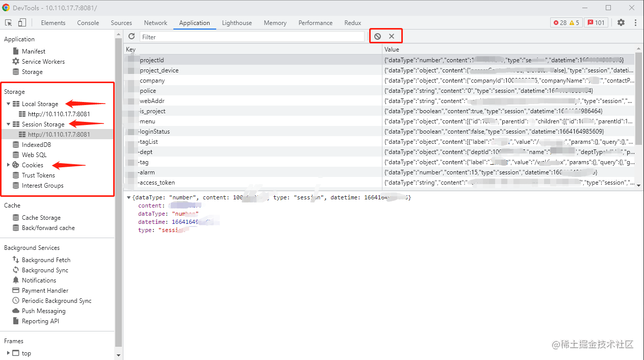644x360 pixels.
Task: Select the loginStatus key row
Action: tap(380, 132)
